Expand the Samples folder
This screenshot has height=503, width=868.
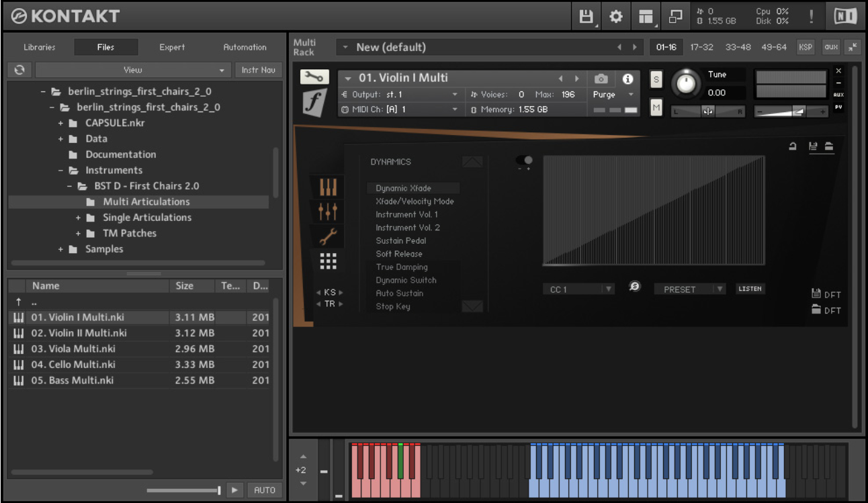pos(61,249)
